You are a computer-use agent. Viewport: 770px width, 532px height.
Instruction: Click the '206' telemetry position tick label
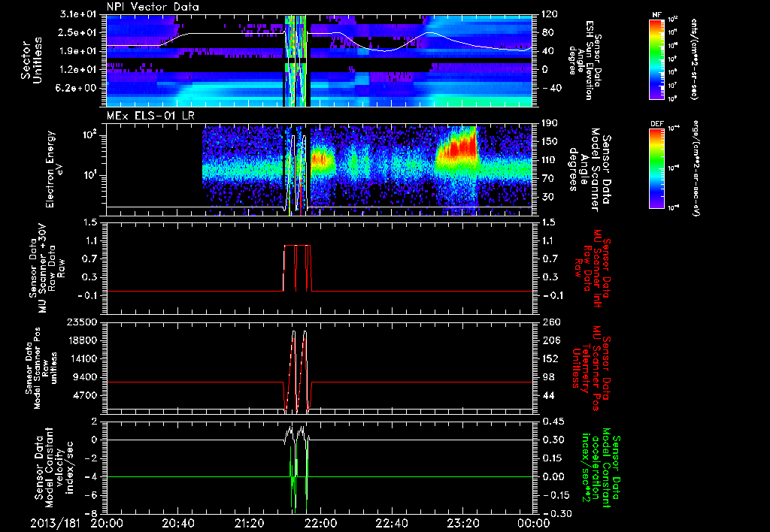point(550,340)
